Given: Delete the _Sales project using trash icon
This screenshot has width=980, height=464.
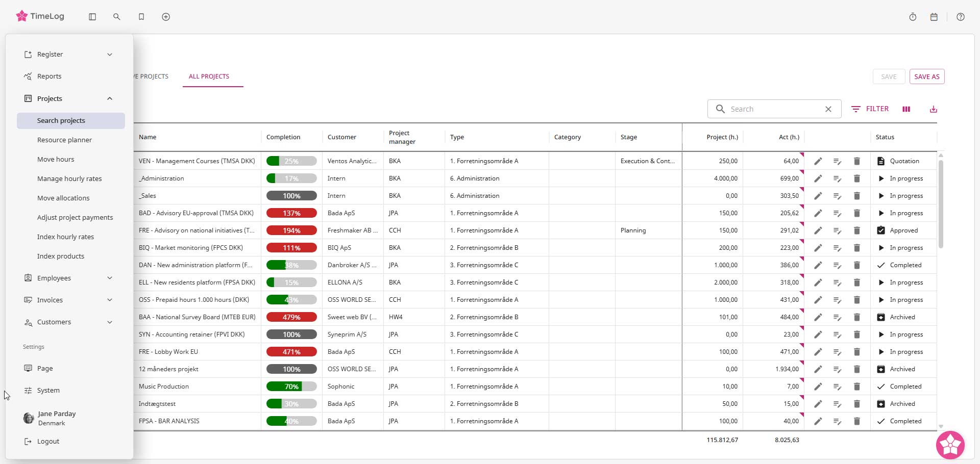Looking at the screenshot, I should pyautogui.click(x=857, y=196).
